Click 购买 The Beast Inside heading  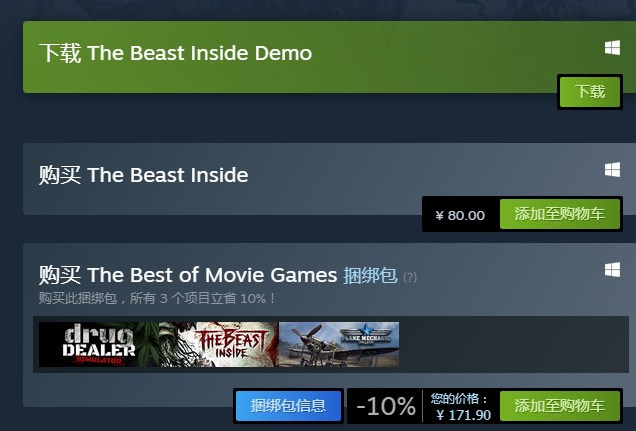(x=144, y=175)
